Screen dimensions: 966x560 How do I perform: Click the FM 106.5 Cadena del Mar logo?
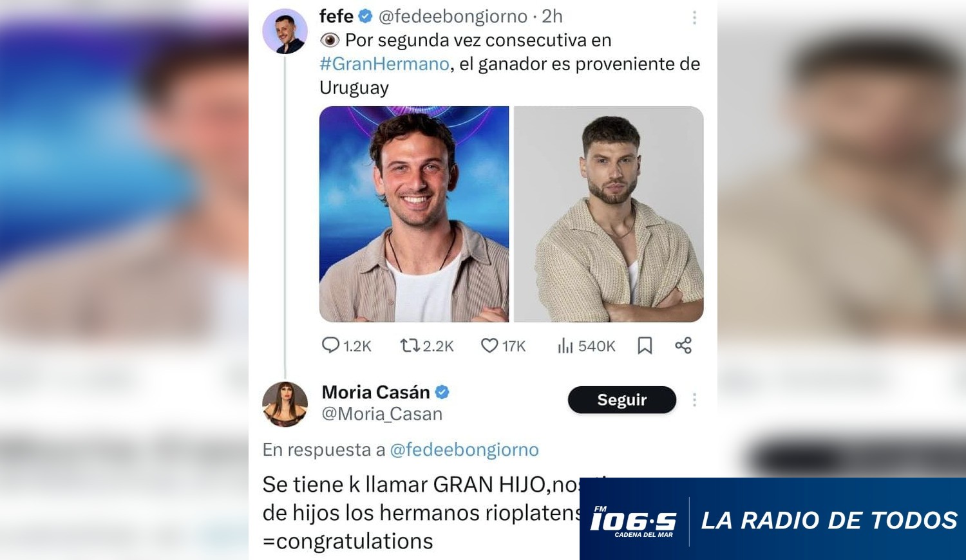[634, 521]
